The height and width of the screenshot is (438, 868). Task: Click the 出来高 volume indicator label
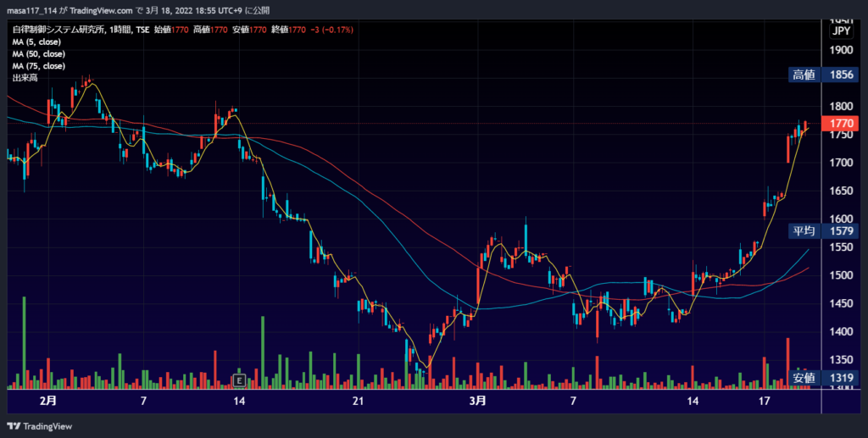pos(25,78)
